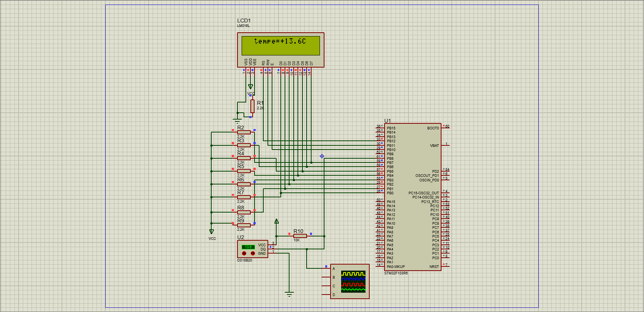This screenshot has width=644, height=312.
Task: Click the DS18B20 part name label
Action: [x=245, y=260]
